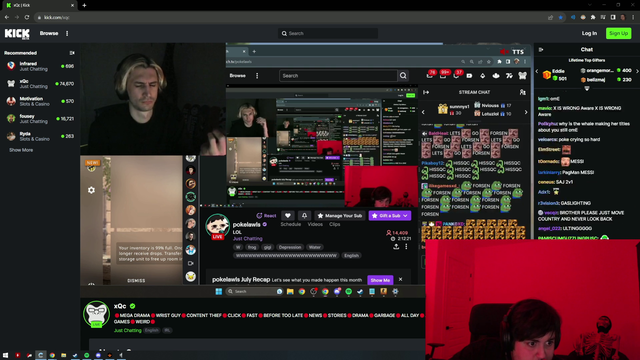
Task: Click the heart follow icon on pokelawls
Action: (x=288, y=216)
